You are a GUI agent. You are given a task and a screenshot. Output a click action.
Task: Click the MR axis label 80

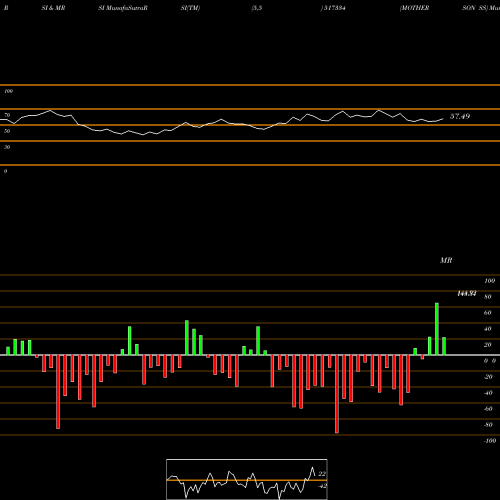[488, 297]
